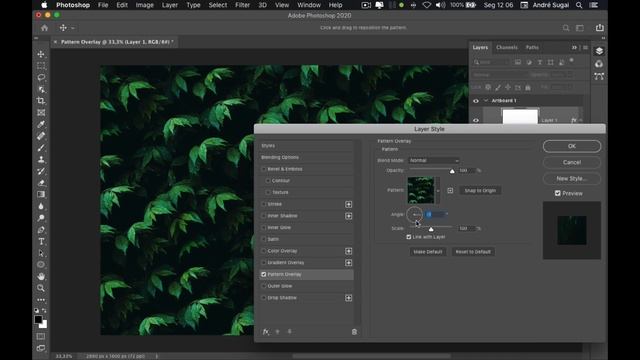Viewport: 640px width, 360px height.
Task: Click the foreground color swatch
Action: pyautogui.click(x=38, y=319)
